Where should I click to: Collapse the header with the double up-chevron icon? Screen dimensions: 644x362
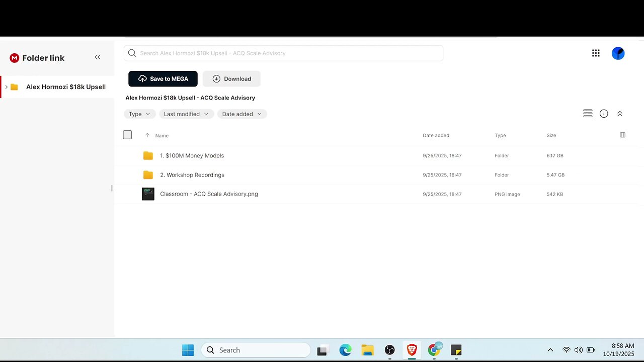tap(620, 114)
